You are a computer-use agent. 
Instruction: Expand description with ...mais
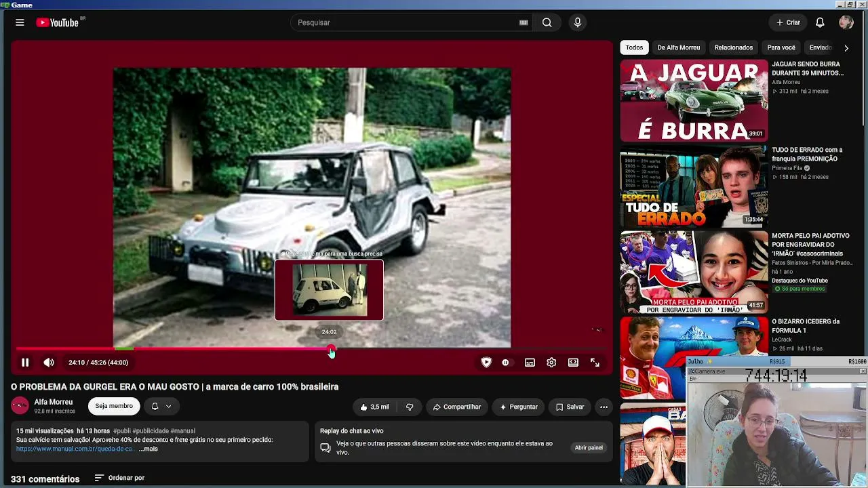point(149,449)
